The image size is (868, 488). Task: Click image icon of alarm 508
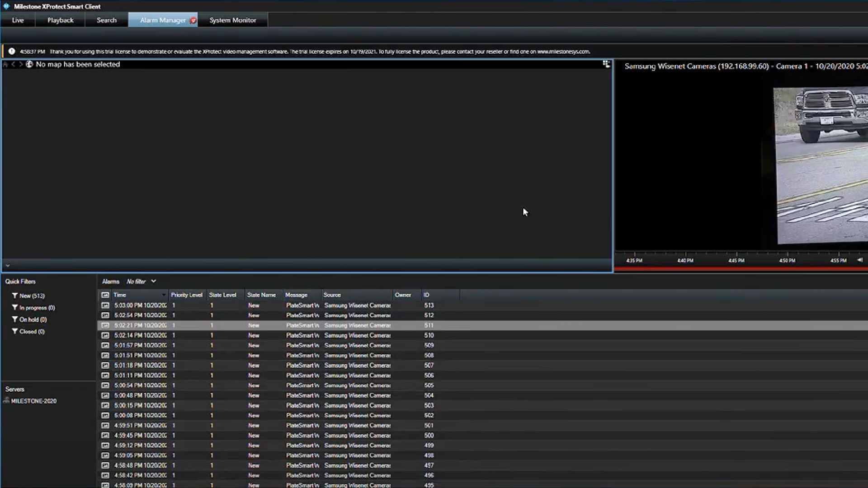[x=105, y=355]
